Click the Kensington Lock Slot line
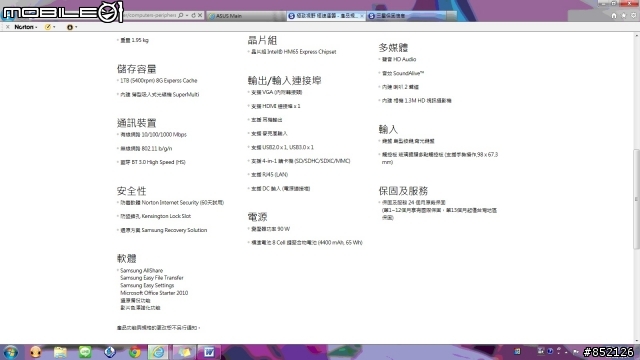The height and width of the screenshot is (360, 640). click(x=156, y=216)
